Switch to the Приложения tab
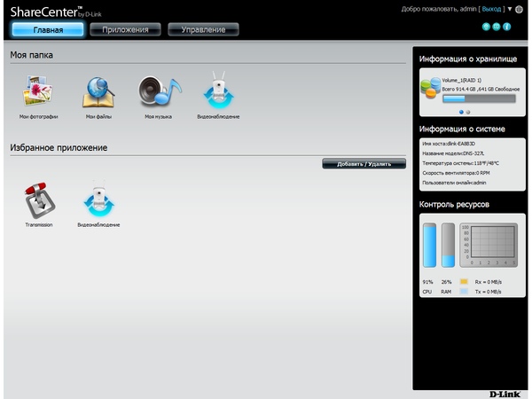This screenshot has width=532, height=399. pos(125,29)
